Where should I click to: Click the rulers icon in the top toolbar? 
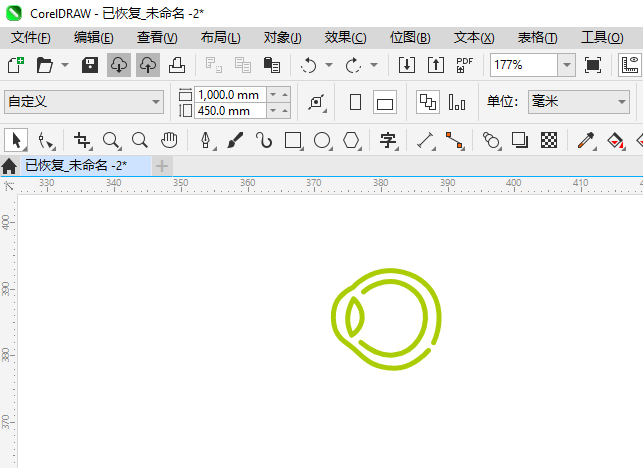click(x=630, y=65)
